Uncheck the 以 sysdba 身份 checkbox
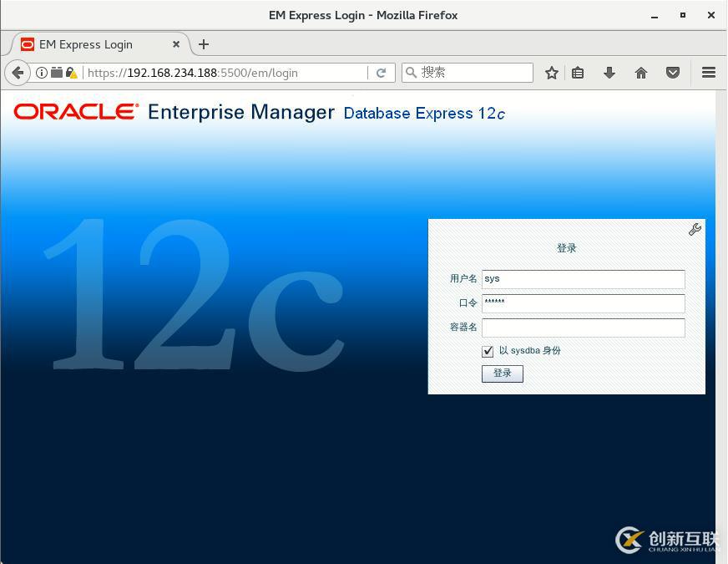Image resolution: width=728 pixels, height=564 pixels. pyautogui.click(x=488, y=351)
